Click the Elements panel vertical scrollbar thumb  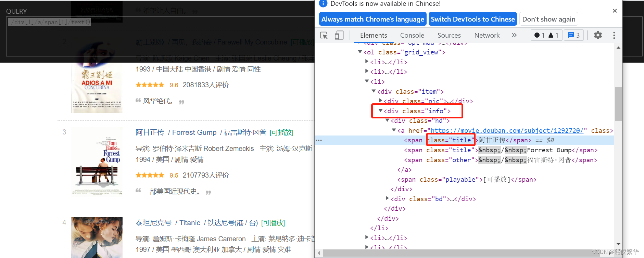tap(618, 104)
